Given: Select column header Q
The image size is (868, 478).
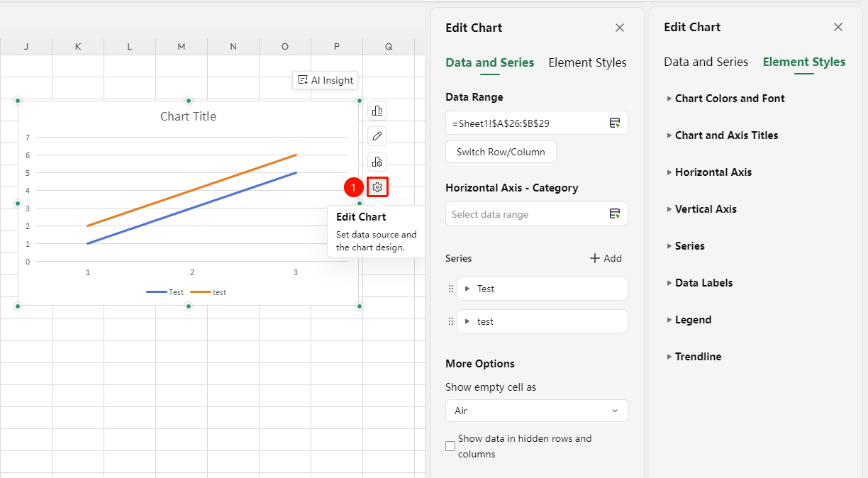Looking at the screenshot, I should tap(389, 47).
